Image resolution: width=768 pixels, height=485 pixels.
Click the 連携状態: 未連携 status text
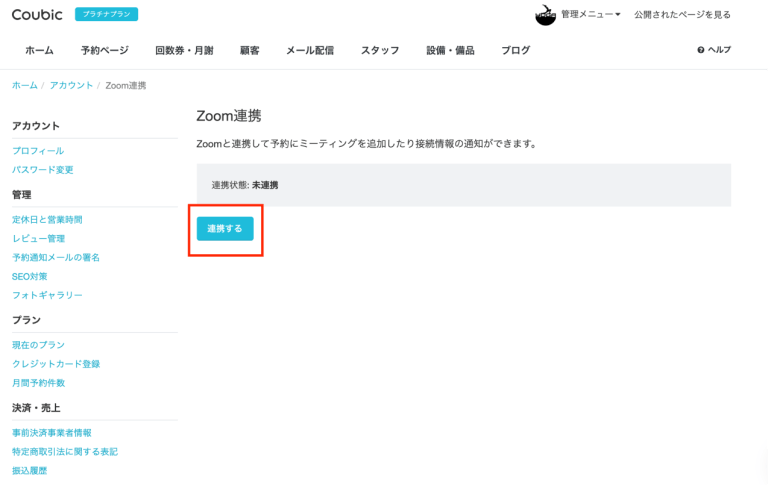tap(245, 185)
